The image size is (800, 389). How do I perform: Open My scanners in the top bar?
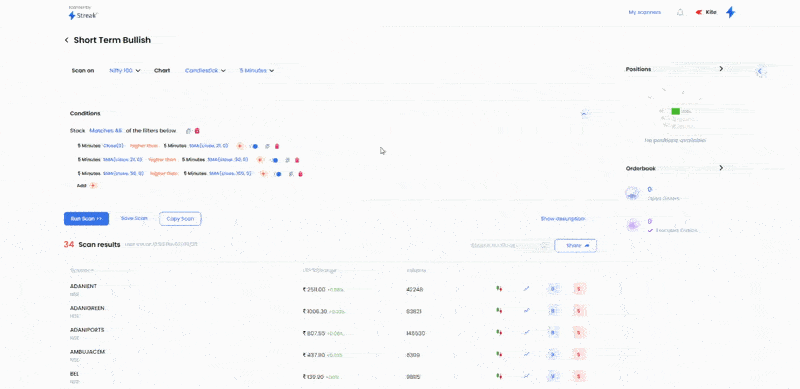click(x=644, y=12)
